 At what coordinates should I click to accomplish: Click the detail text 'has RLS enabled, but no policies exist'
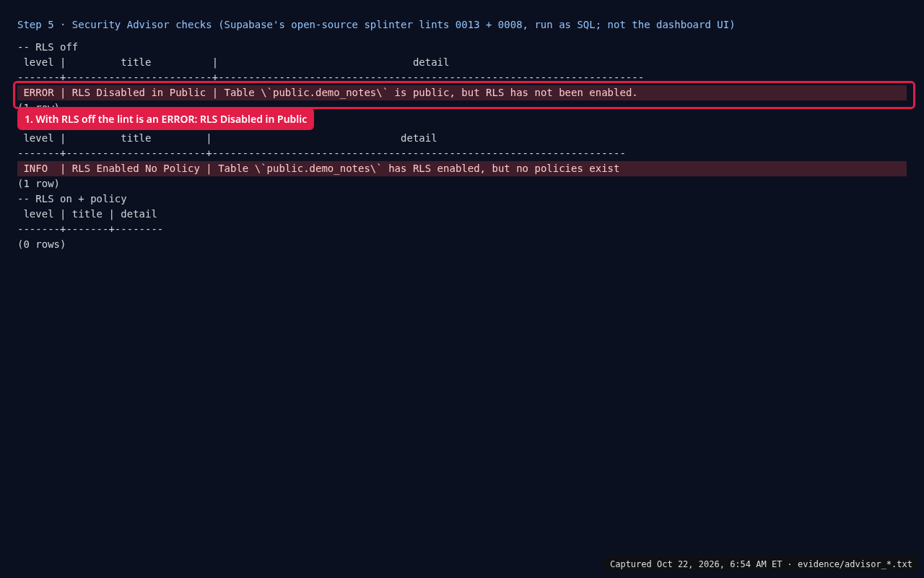click(504, 168)
